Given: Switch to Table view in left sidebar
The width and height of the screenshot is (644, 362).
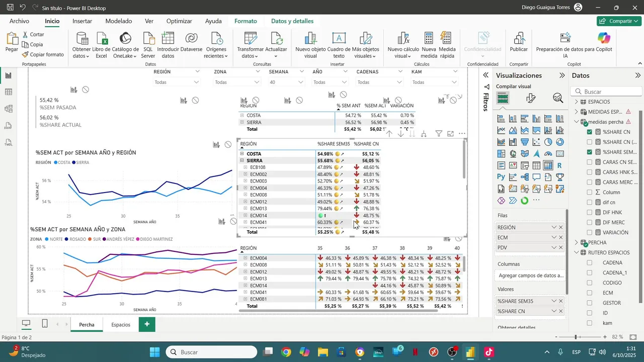Looking at the screenshot, I should point(8,92).
